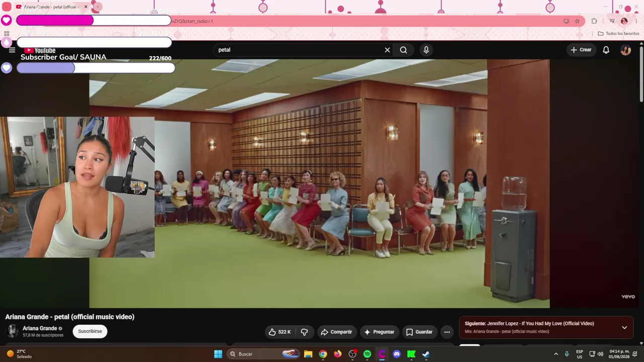Open YouTube notifications bell
The height and width of the screenshot is (362, 644).
tap(606, 50)
